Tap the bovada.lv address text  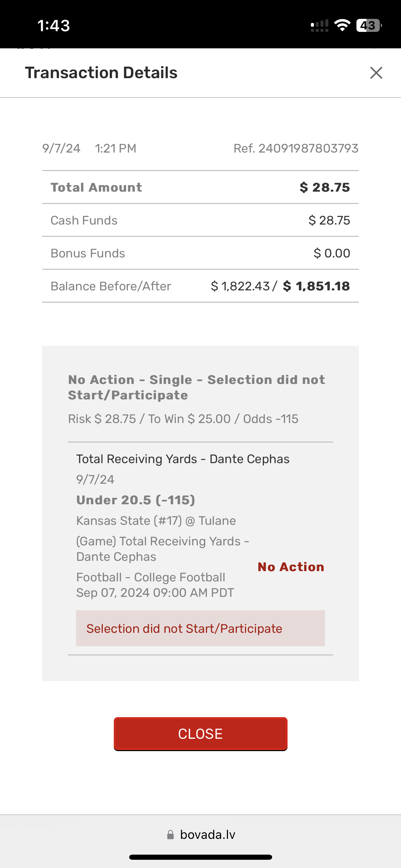tap(208, 835)
